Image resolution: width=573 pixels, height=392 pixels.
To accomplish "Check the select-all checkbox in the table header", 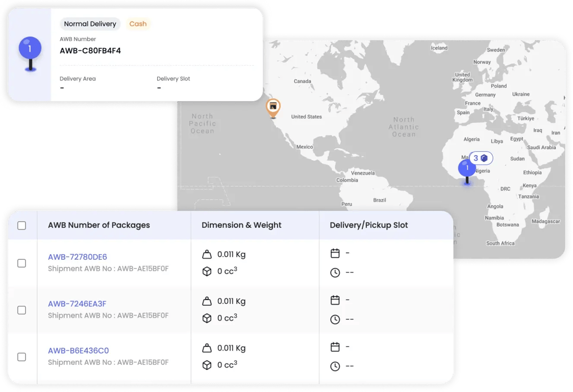I will tap(21, 225).
